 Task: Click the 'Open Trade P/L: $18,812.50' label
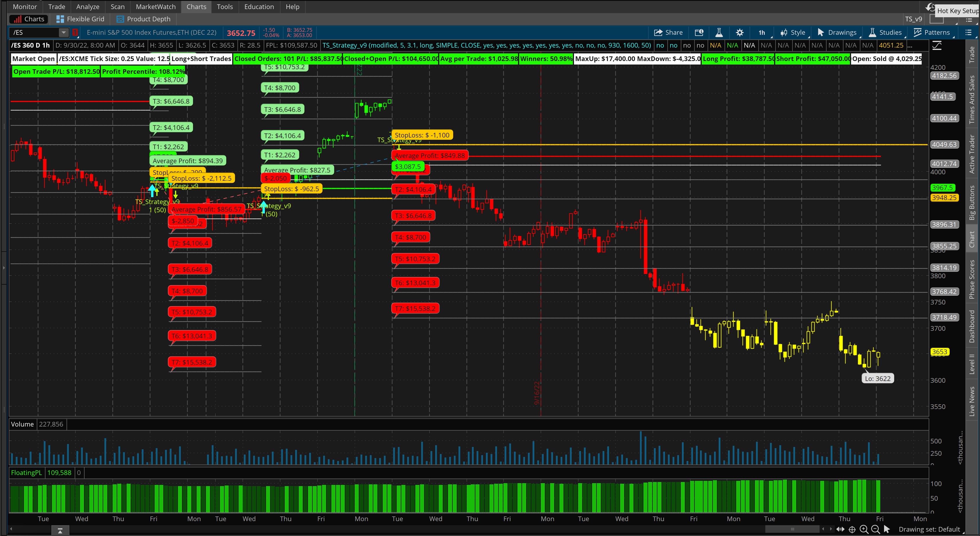(x=56, y=72)
